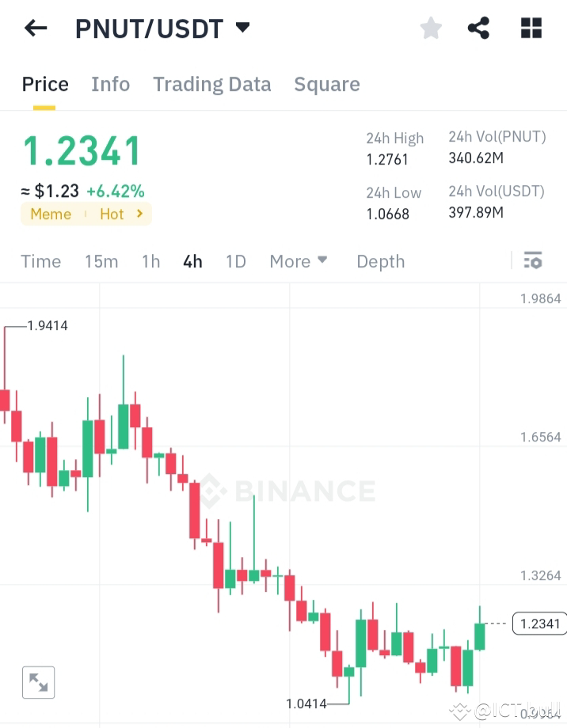The height and width of the screenshot is (728, 567).
Task: Tap the Meme category label
Action: [51, 214]
